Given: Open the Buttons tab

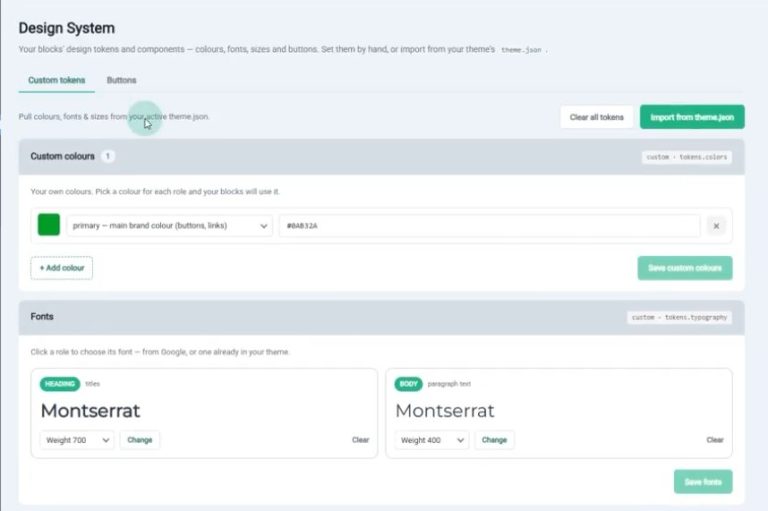Looking at the screenshot, I should (x=121, y=80).
